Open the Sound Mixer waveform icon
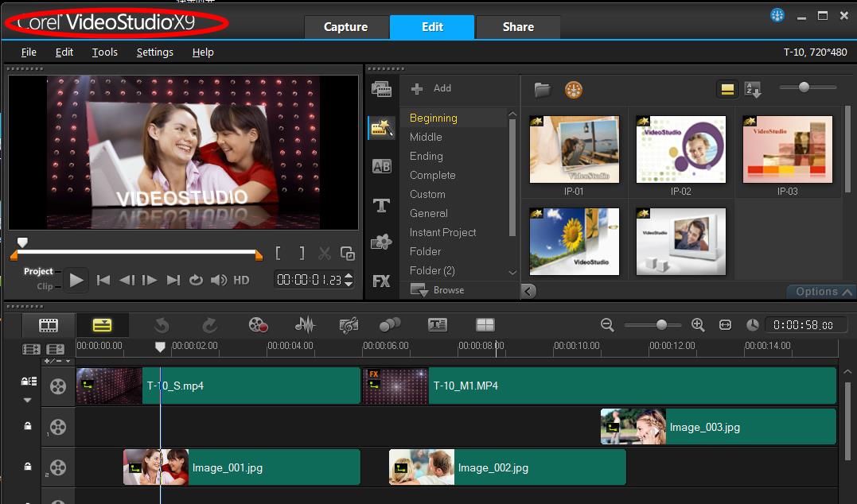The height and width of the screenshot is (504, 857). (x=305, y=325)
